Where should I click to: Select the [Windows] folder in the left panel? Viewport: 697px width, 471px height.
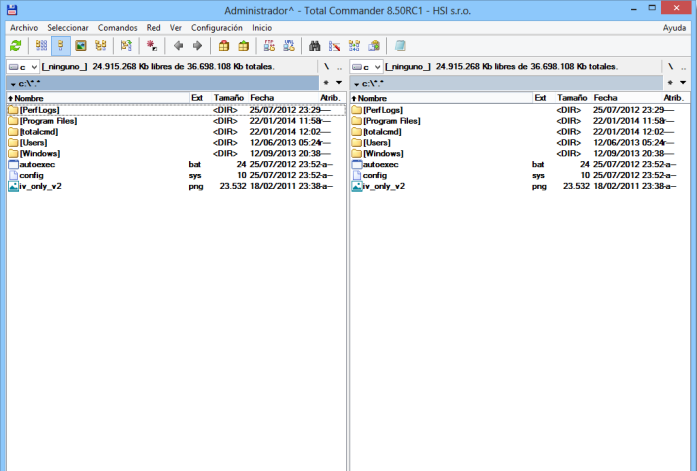tap(176, 153)
